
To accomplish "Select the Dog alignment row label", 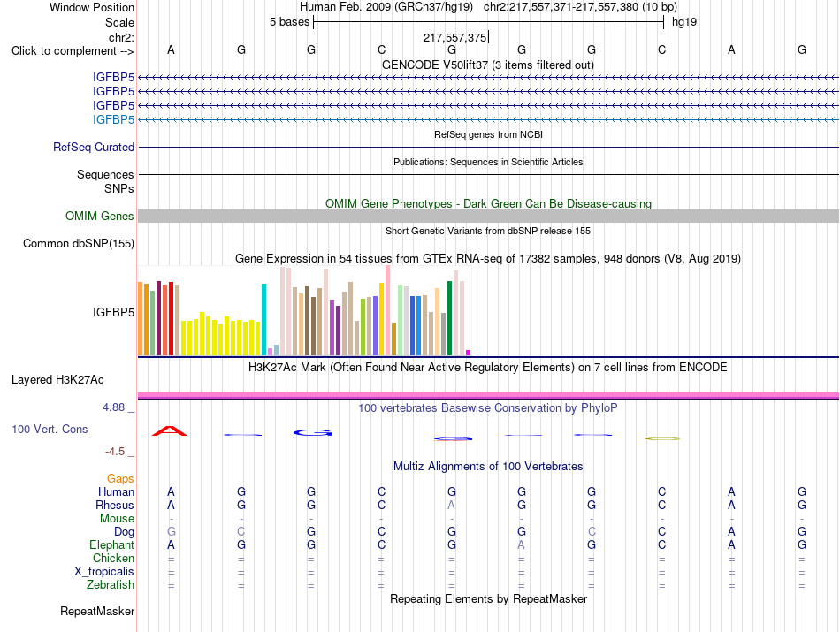I will tap(124, 532).
